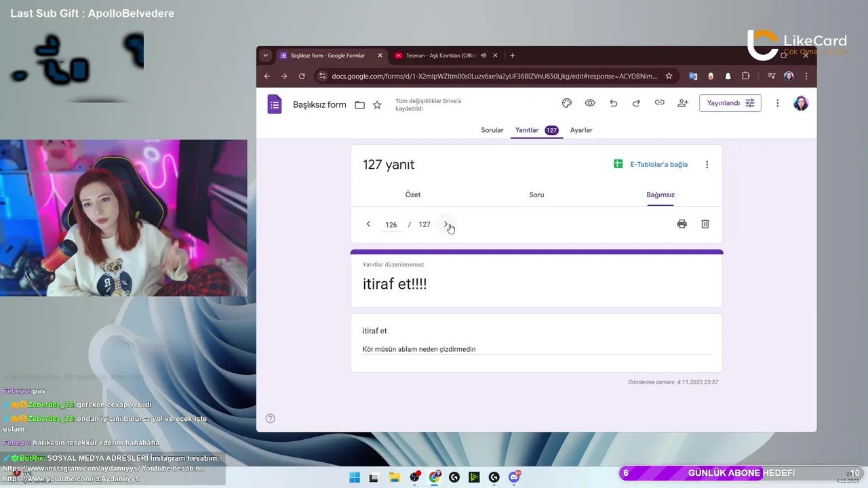The width and height of the screenshot is (868, 488).
Task: Delete the current response with trash icon
Action: 705,224
